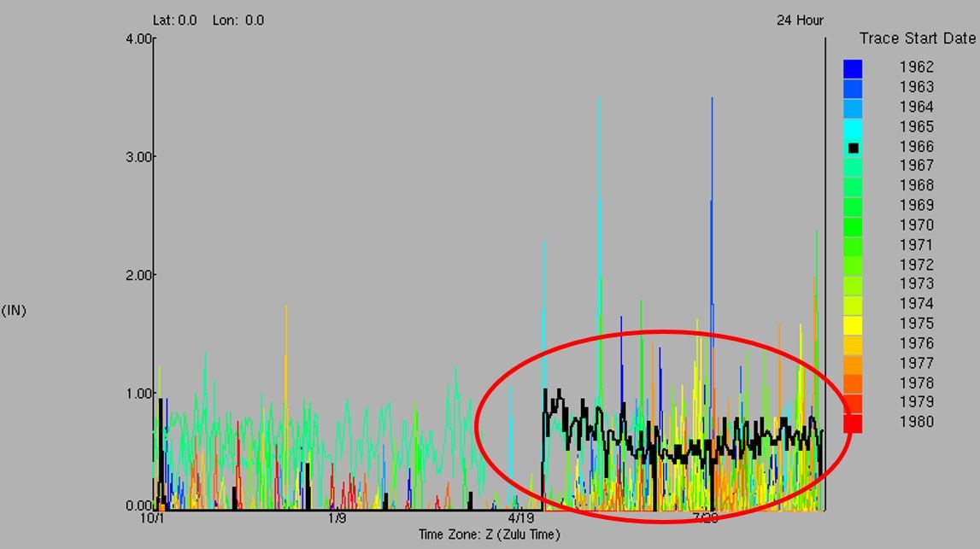Click the 1962 dark blue legend swatch
This screenshot has width=980, height=549.
(x=853, y=68)
